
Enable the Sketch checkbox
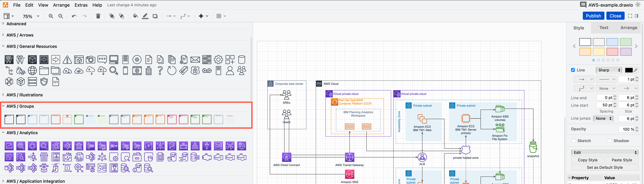point(574,141)
